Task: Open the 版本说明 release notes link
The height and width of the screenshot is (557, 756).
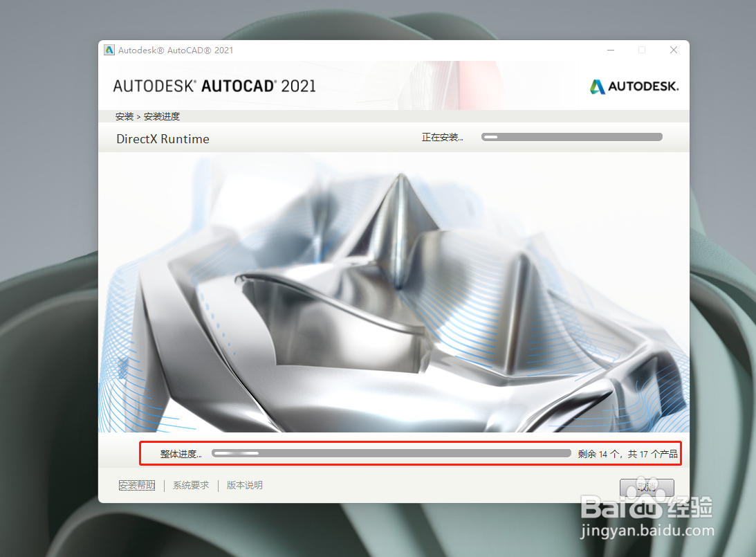Action: 243,485
